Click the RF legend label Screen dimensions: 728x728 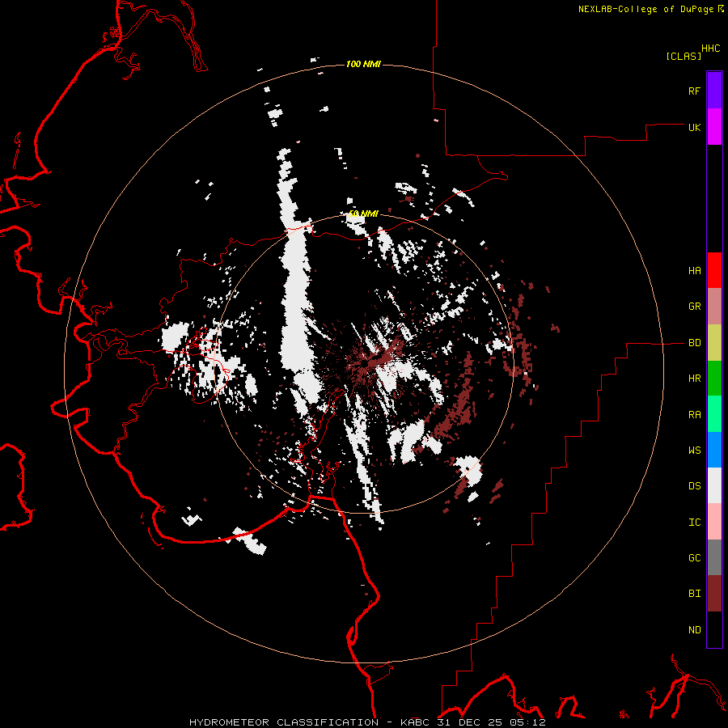coord(694,91)
